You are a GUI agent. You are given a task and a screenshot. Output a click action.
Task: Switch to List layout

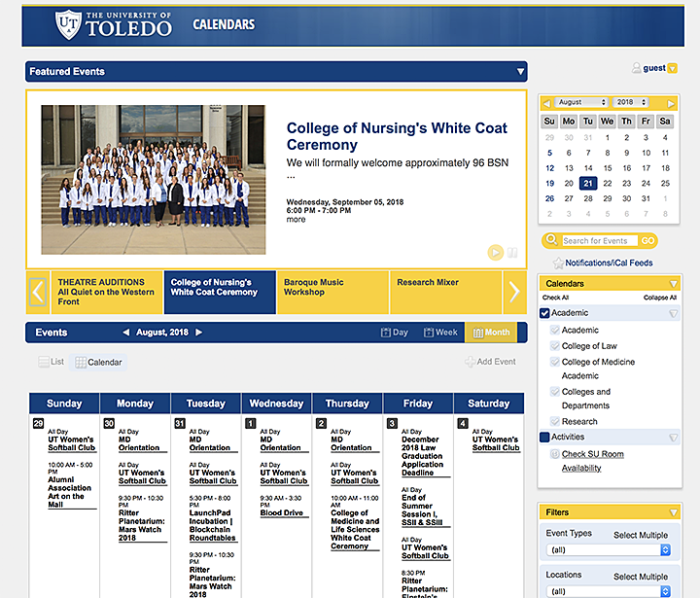coord(52,362)
